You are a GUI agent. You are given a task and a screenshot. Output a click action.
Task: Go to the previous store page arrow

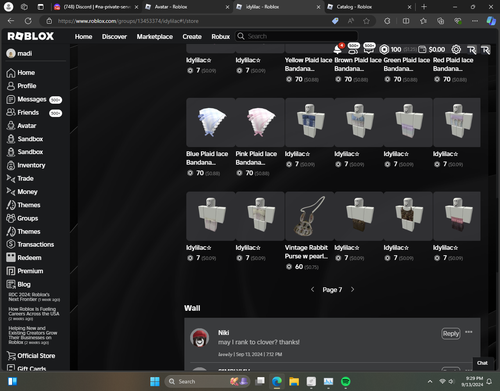(x=312, y=289)
